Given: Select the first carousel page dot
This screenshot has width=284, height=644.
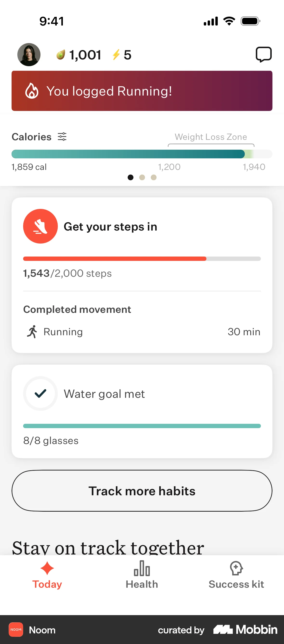Looking at the screenshot, I should point(130,177).
